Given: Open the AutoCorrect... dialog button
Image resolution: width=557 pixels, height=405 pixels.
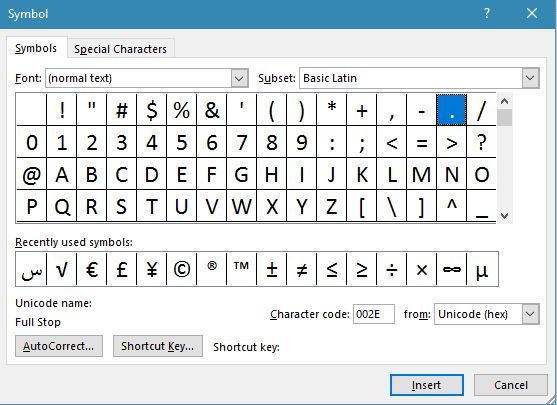Looking at the screenshot, I should [x=59, y=346].
